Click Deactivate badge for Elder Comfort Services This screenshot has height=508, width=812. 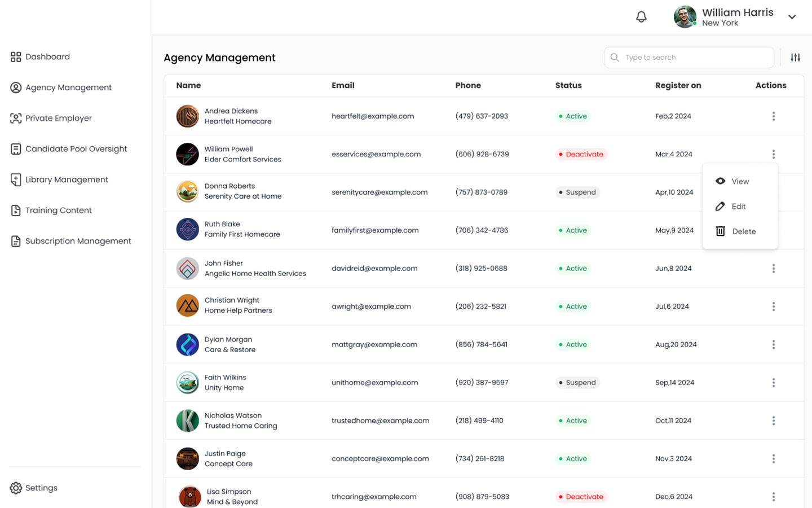click(581, 154)
